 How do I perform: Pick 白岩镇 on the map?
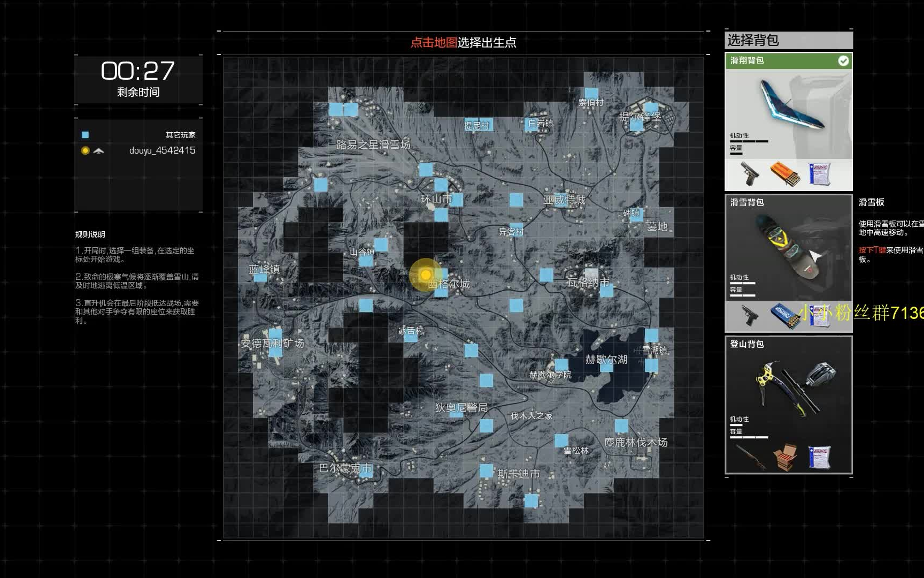(x=541, y=123)
